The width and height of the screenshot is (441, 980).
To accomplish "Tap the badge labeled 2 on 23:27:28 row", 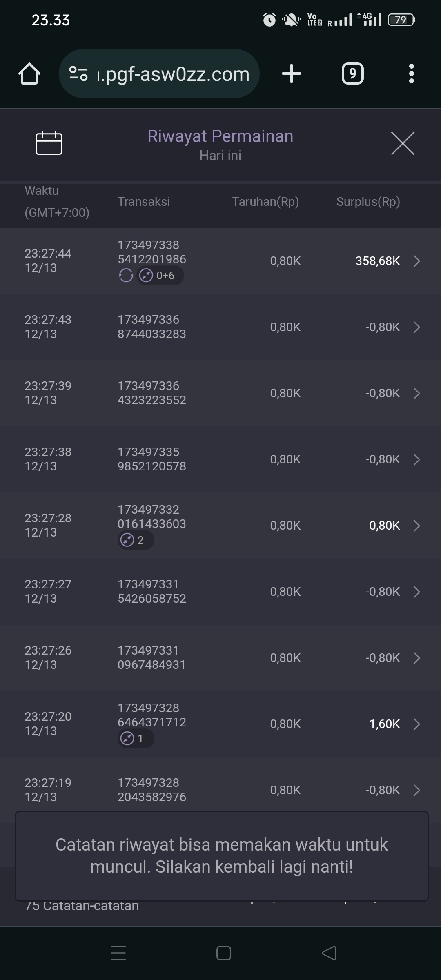I will 136,540.
